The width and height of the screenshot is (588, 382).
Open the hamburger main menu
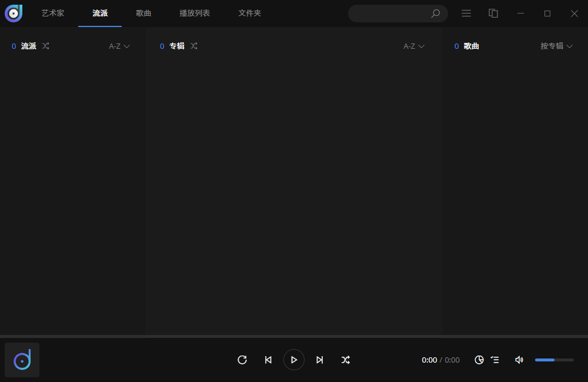[466, 14]
